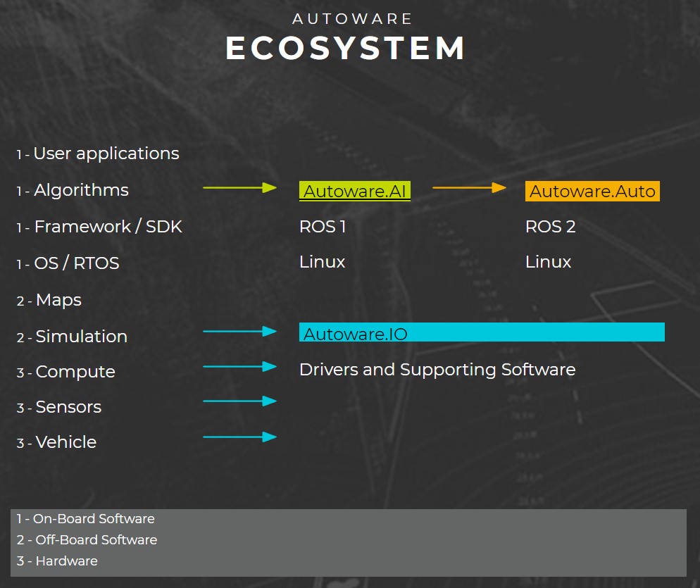Click Linux under ROS 1
700x588 pixels.
322,262
